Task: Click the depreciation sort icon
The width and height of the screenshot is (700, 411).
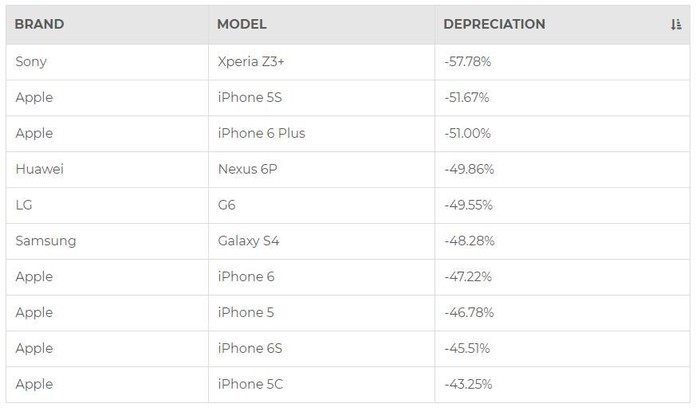Action: point(676,25)
